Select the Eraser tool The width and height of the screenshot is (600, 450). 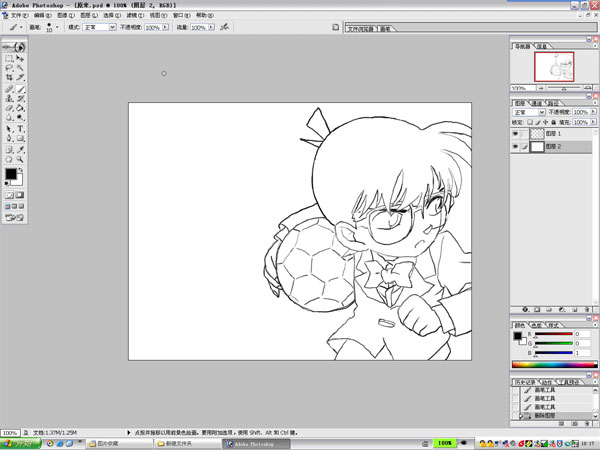pos(9,108)
